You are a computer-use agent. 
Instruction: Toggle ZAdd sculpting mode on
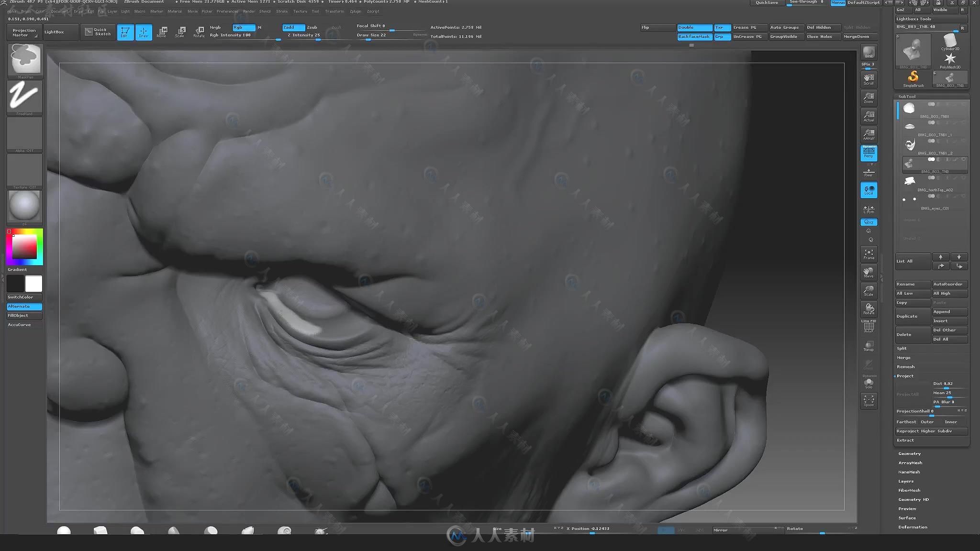click(289, 27)
